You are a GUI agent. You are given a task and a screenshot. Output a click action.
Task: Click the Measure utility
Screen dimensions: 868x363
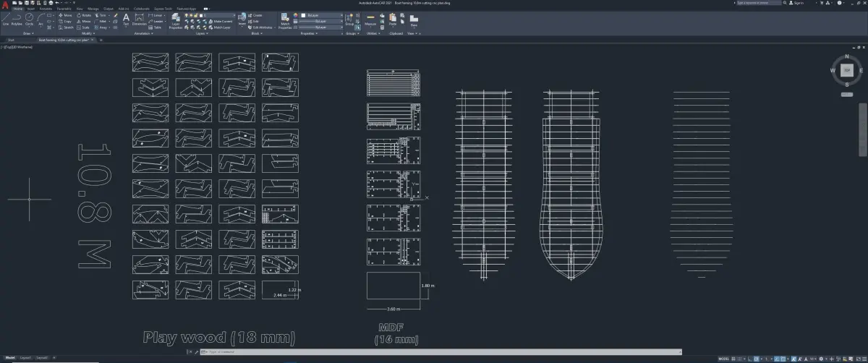pyautogui.click(x=370, y=20)
